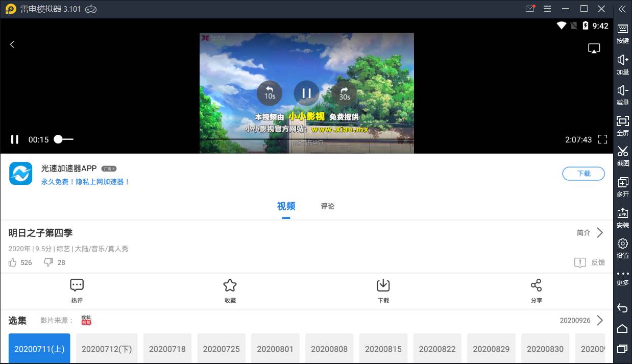Enter fullscreen mode in video player
This screenshot has width=632, height=364.
tap(602, 139)
